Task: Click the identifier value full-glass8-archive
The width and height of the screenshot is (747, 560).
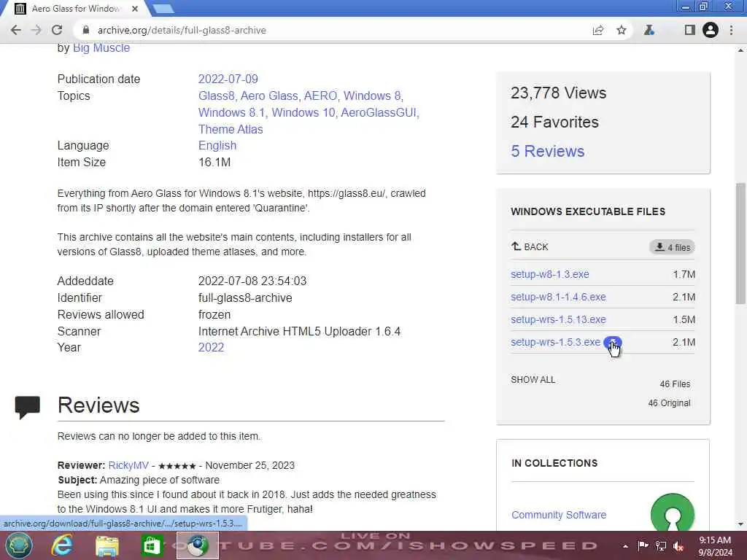Action: coord(245,298)
